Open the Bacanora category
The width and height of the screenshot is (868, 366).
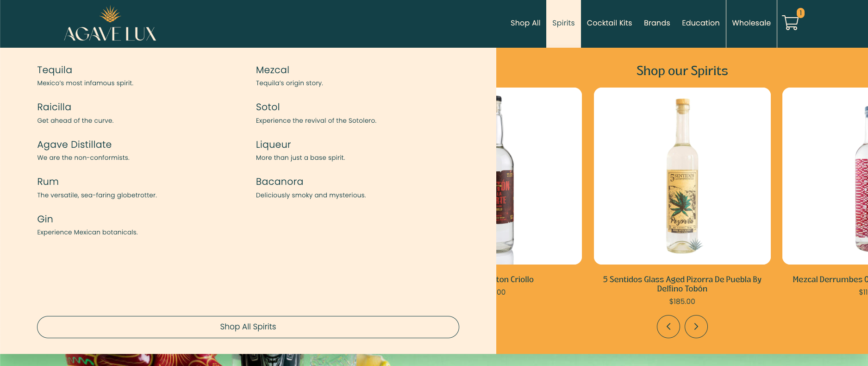pos(279,182)
